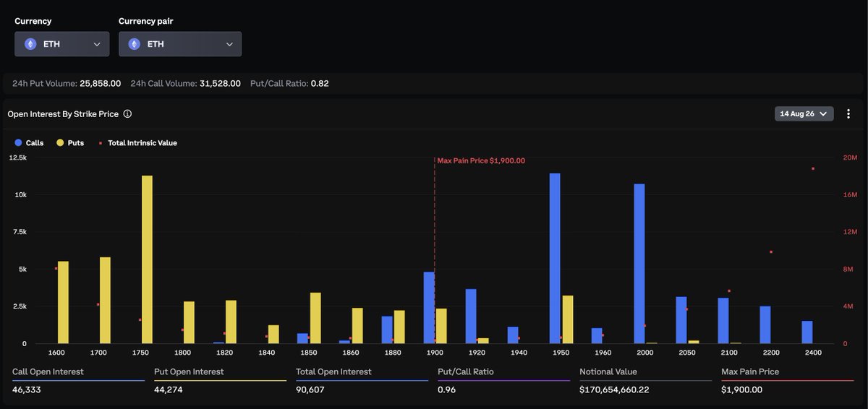
Task: Click the Ethereum logo in Currency selector
Action: click(x=30, y=44)
